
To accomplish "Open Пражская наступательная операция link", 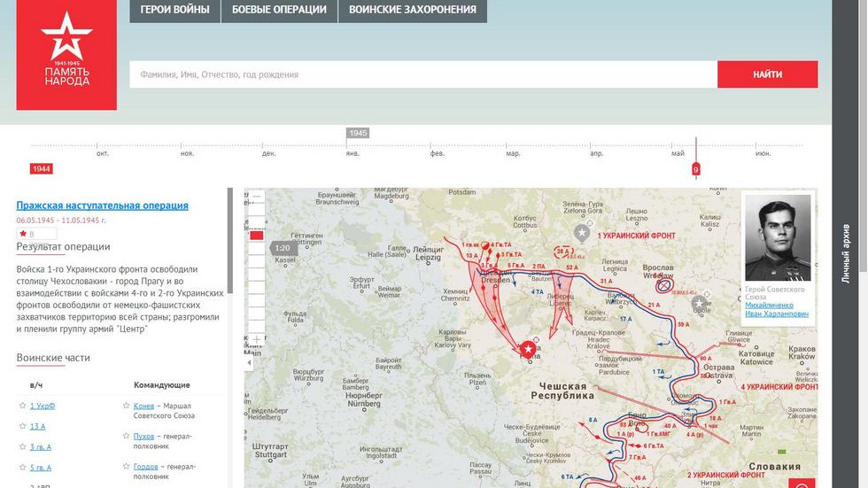I will (x=102, y=205).
